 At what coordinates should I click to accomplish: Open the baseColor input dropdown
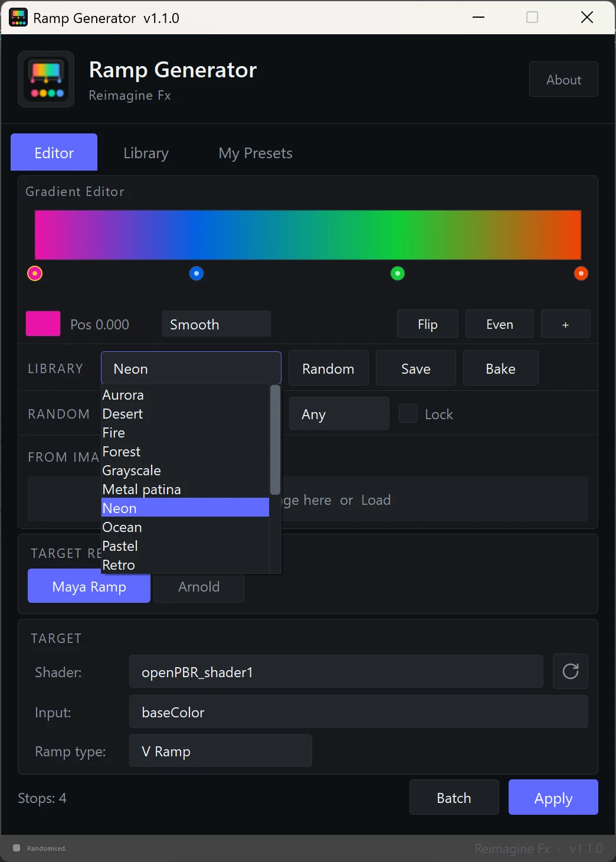tap(359, 712)
